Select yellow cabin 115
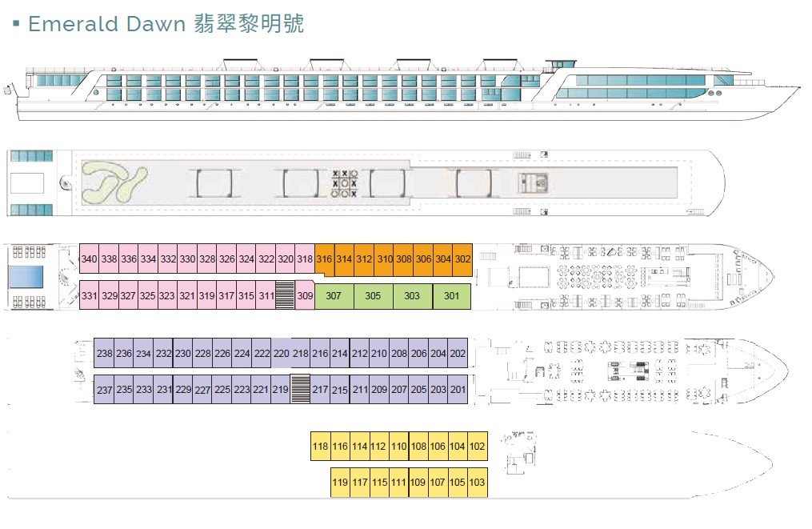The width and height of the screenshot is (812, 529). click(x=379, y=482)
